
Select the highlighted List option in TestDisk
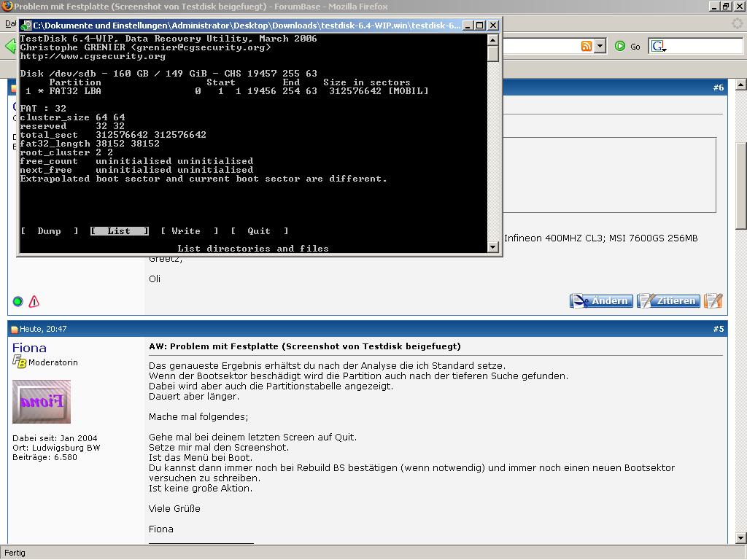(x=120, y=231)
